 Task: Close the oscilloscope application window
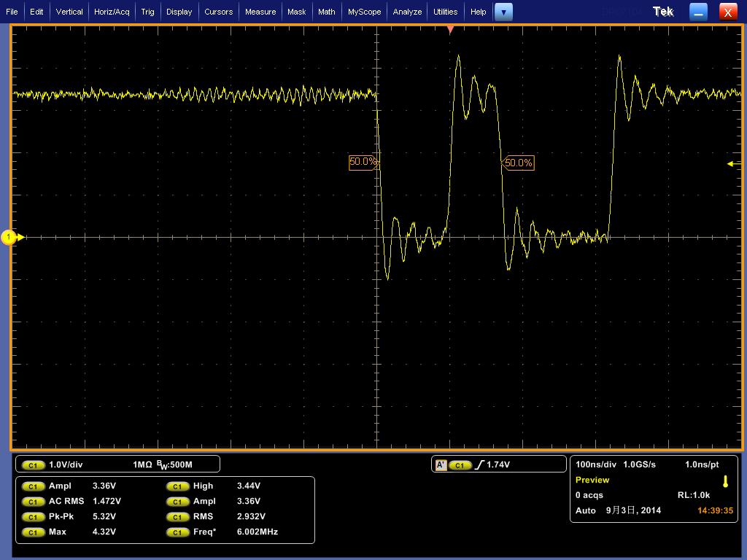(727, 12)
